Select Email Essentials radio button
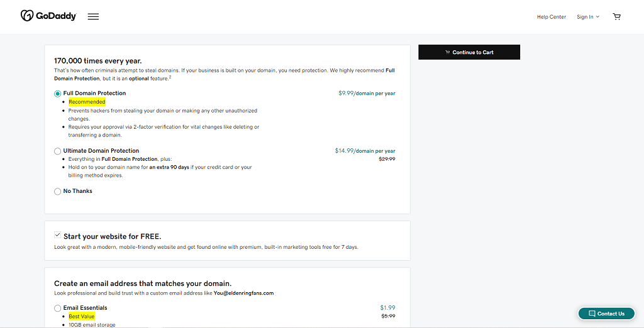Image resolution: width=644 pixels, height=328 pixels. point(57,308)
